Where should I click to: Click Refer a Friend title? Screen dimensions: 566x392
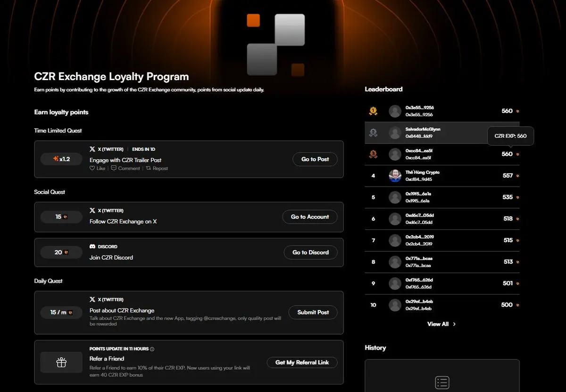[107, 359]
